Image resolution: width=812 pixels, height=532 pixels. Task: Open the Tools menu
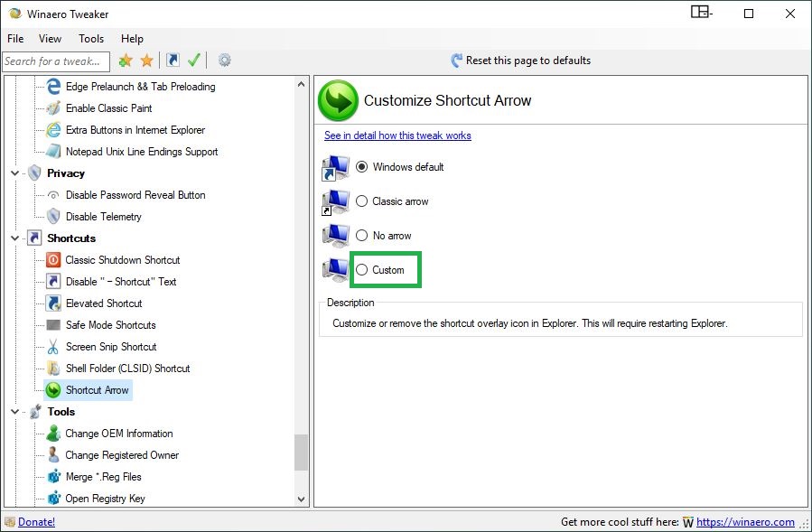pos(91,39)
